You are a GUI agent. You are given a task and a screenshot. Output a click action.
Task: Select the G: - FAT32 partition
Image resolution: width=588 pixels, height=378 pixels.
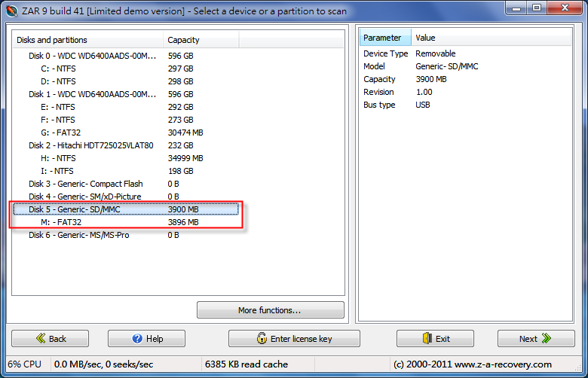tap(61, 133)
